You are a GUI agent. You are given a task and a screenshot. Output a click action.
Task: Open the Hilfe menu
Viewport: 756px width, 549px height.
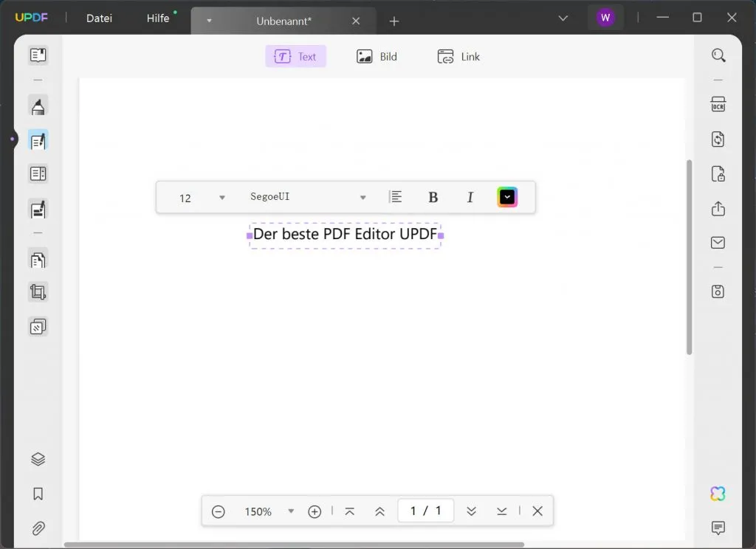[158, 18]
